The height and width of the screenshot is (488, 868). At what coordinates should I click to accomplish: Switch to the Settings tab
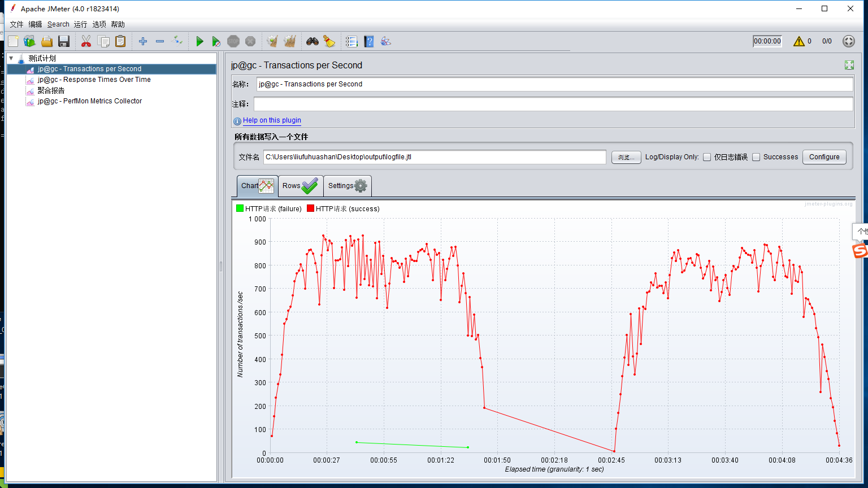pyautogui.click(x=348, y=186)
